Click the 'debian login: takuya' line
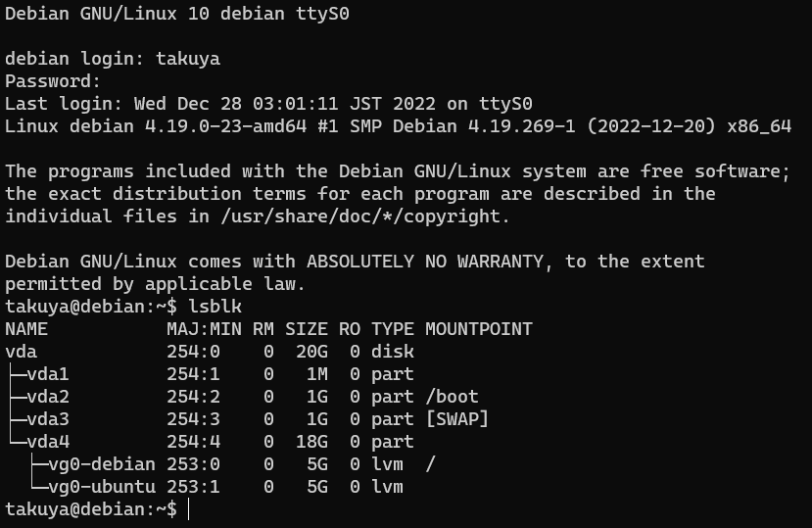 tap(113, 59)
